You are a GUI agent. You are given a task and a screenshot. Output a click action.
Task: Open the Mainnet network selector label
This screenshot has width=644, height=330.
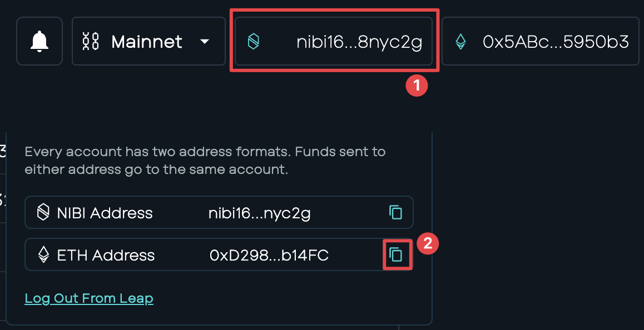(x=147, y=42)
